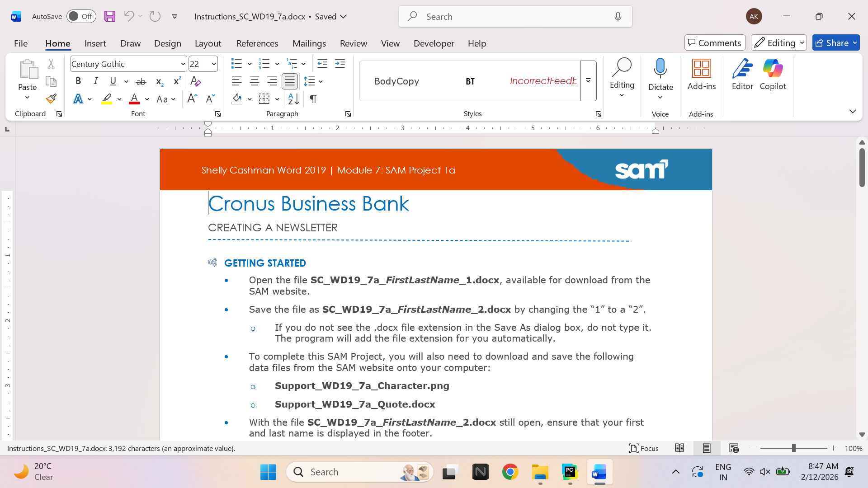Open the Insert tab
The height and width of the screenshot is (488, 868).
coord(95,43)
